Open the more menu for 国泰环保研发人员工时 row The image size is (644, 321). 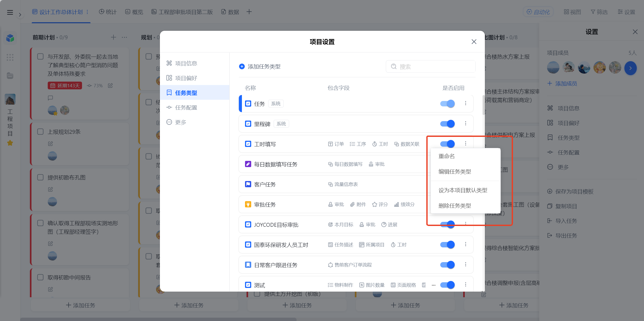(x=466, y=244)
